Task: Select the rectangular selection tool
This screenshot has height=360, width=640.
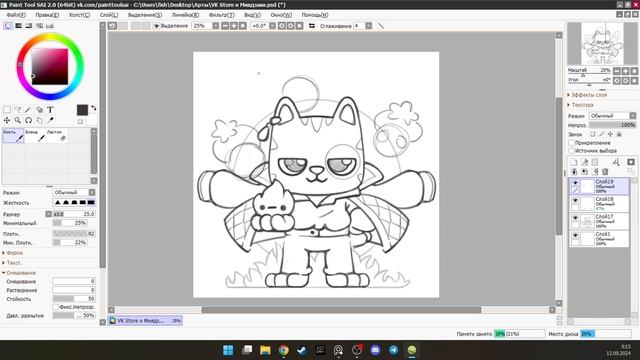Action: [7, 109]
